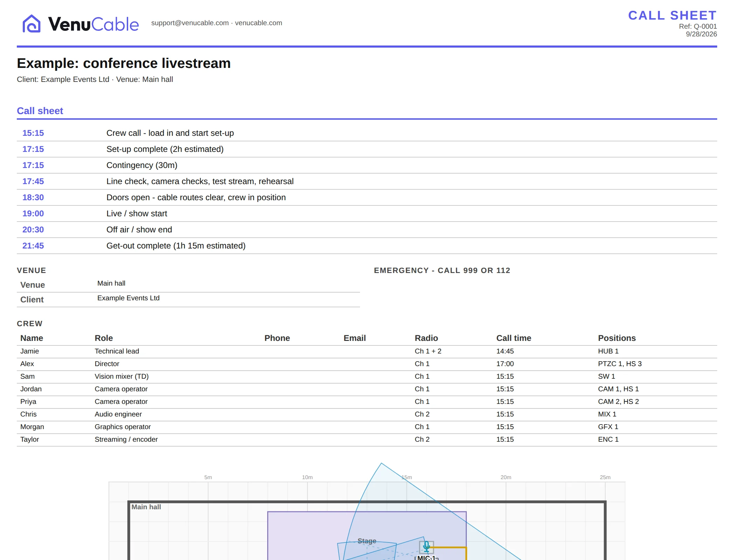Select the 18:30 schedule time
The width and height of the screenshot is (734, 560).
click(33, 197)
